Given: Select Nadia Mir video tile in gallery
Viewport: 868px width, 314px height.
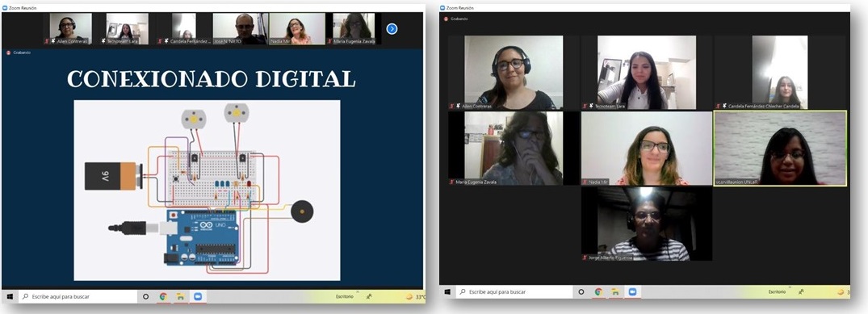Looking at the screenshot, I should (x=647, y=149).
